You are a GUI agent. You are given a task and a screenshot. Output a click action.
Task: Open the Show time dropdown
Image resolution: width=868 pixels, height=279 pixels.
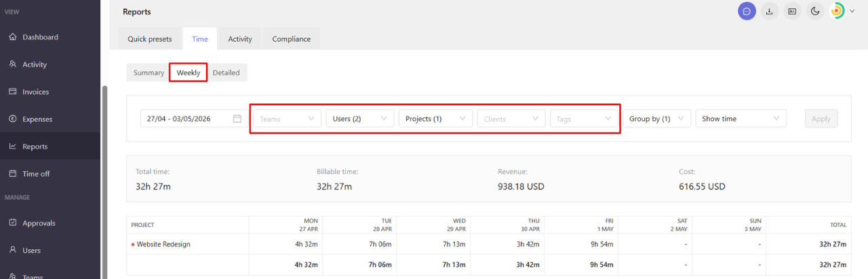741,119
